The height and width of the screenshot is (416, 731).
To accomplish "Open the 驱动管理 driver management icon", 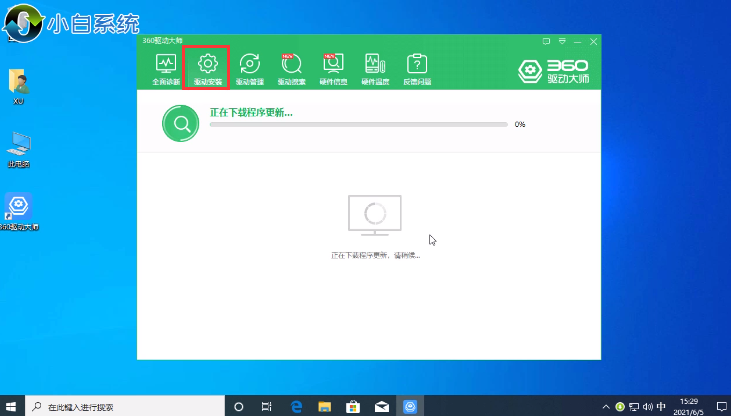I will click(x=249, y=69).
